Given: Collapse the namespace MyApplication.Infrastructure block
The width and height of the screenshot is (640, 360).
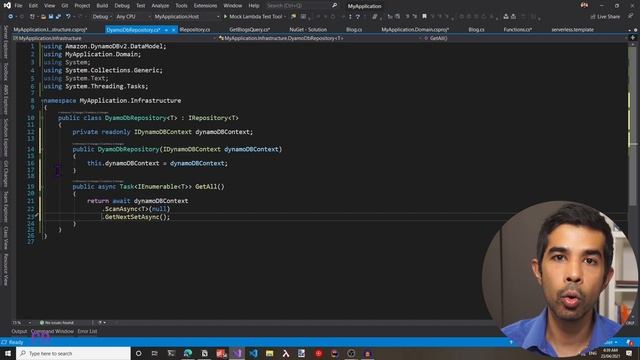Looking at the screenshot, I should pyautogui.click(x=42, y=100).
